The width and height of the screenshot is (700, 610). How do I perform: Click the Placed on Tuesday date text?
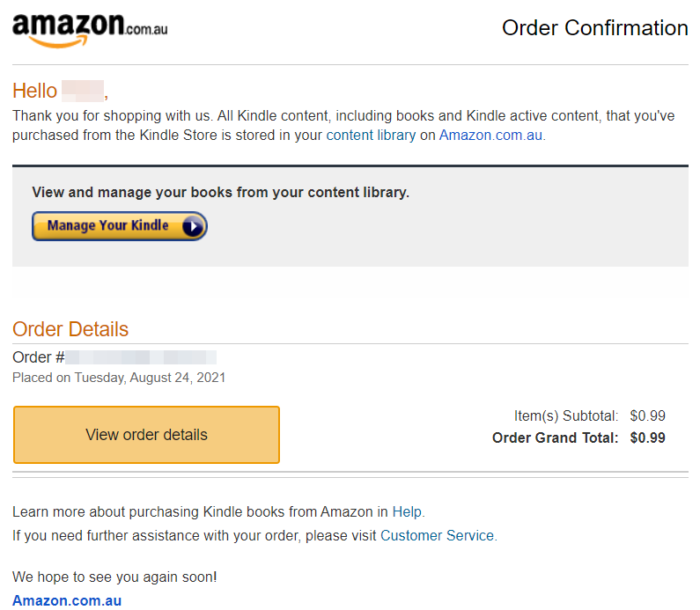coord(119,378)
